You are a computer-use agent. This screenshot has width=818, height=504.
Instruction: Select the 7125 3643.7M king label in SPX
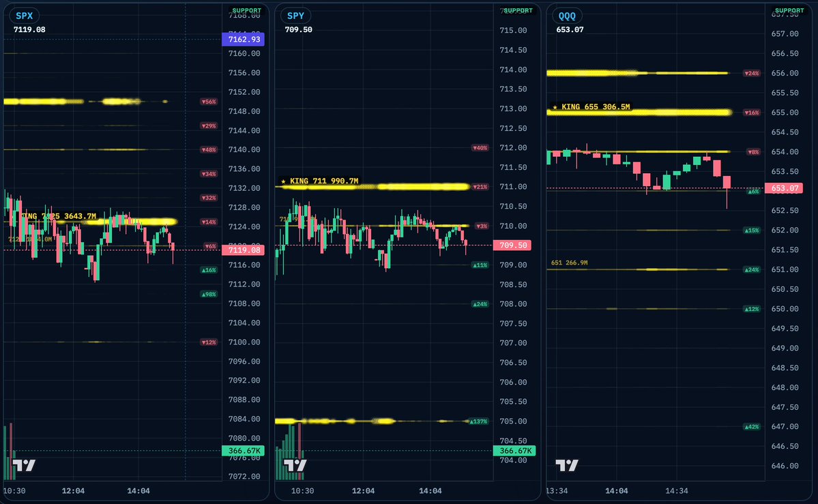click(59, 216)
